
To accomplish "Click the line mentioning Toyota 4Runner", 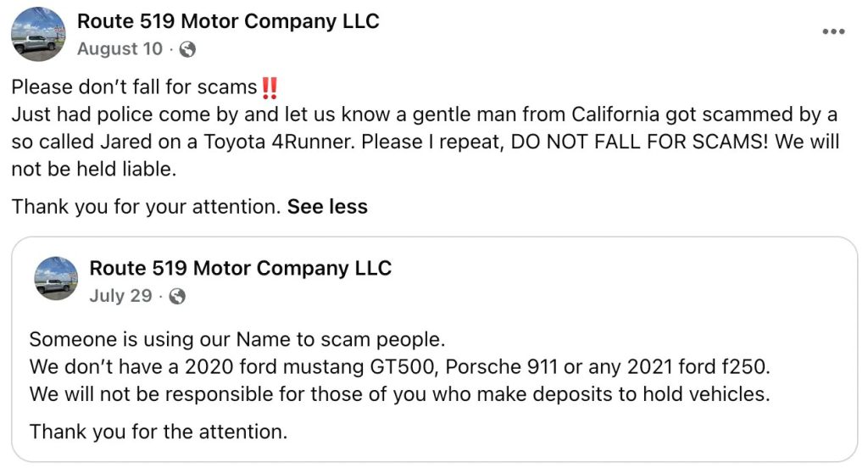I will coord(426,142).
